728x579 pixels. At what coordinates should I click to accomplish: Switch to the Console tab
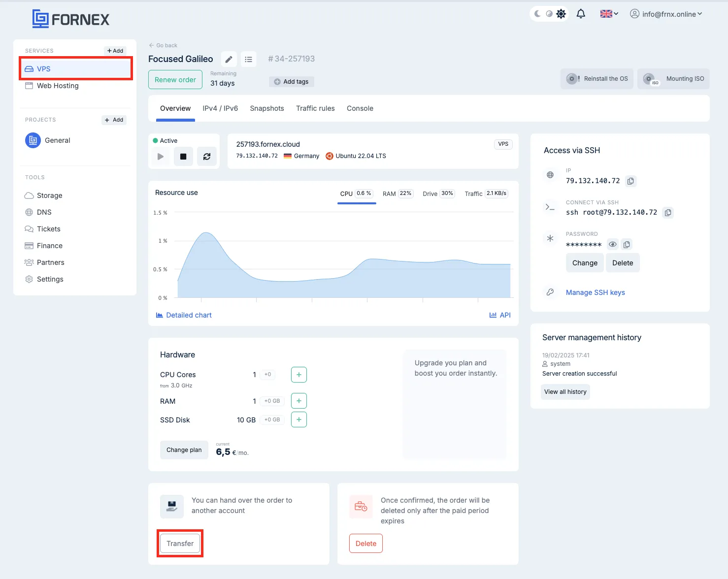[360, 108]
